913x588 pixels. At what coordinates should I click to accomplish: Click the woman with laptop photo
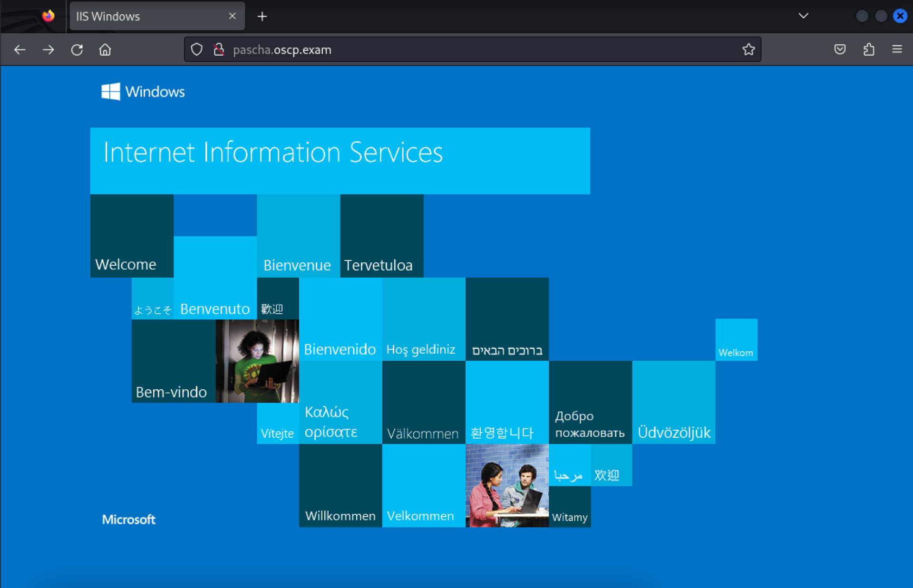point(257,361)
